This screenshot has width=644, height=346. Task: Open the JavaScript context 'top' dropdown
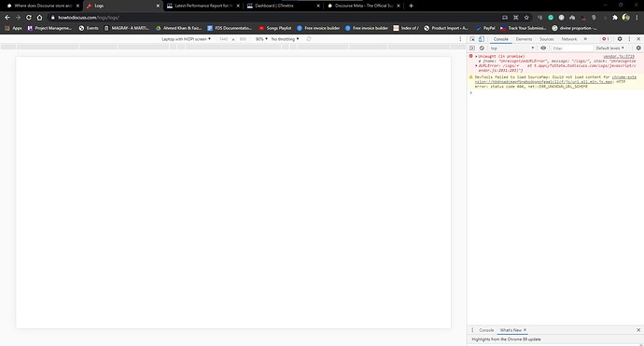point(511,48)
